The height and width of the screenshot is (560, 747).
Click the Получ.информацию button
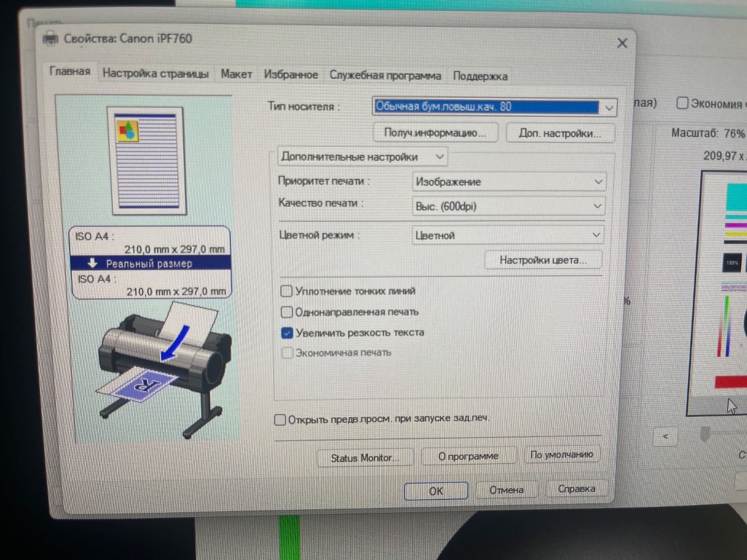click(x=435, y=133)
